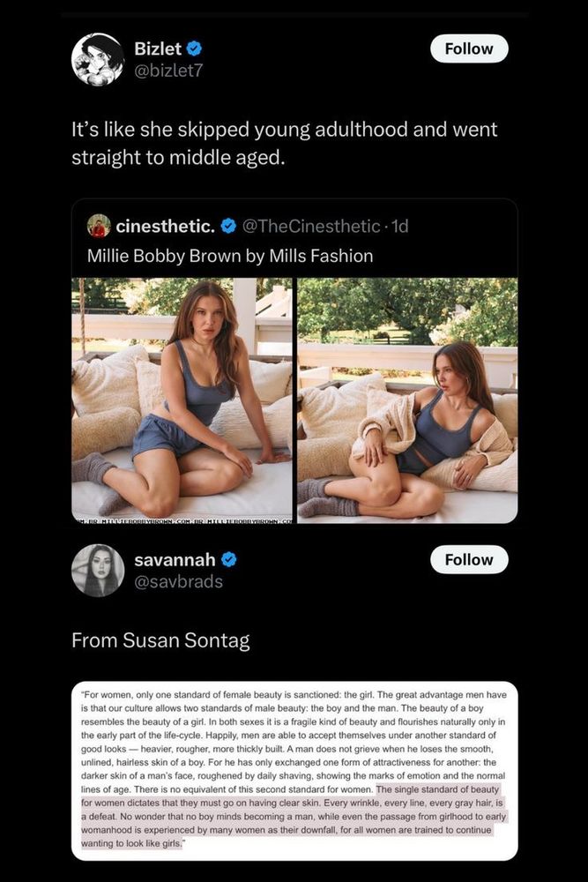
Task: Follow the Bizlet account
Action: click(468, 49)
